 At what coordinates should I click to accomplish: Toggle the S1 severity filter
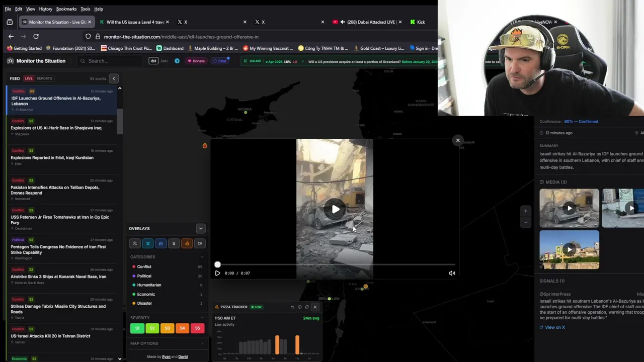click(137, 328)
